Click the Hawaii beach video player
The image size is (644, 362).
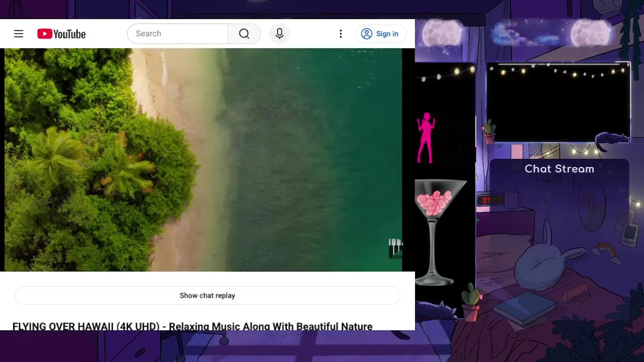pyautogui.click(x=203, y=160)
